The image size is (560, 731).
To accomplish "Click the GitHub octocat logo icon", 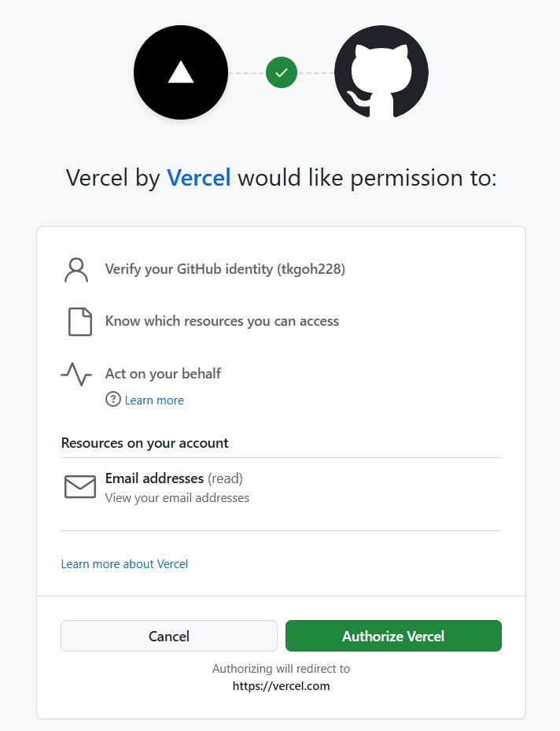I will 381,72.
